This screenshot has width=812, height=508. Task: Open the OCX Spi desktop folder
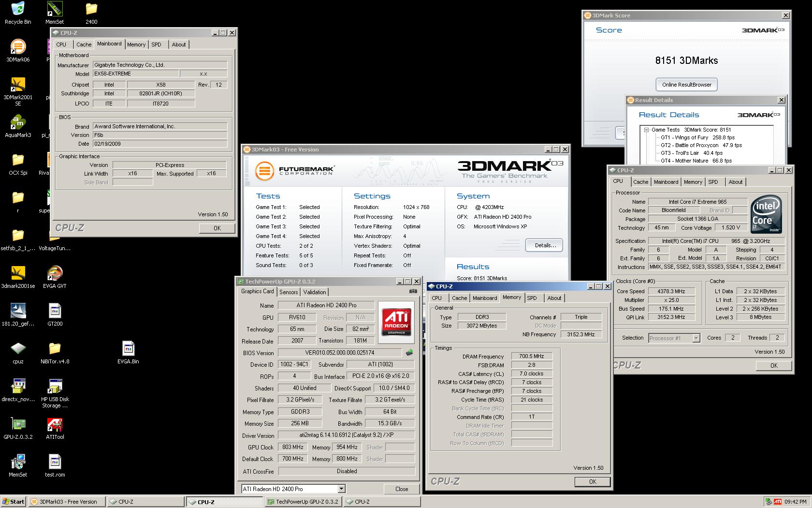(x=18, y=164)
